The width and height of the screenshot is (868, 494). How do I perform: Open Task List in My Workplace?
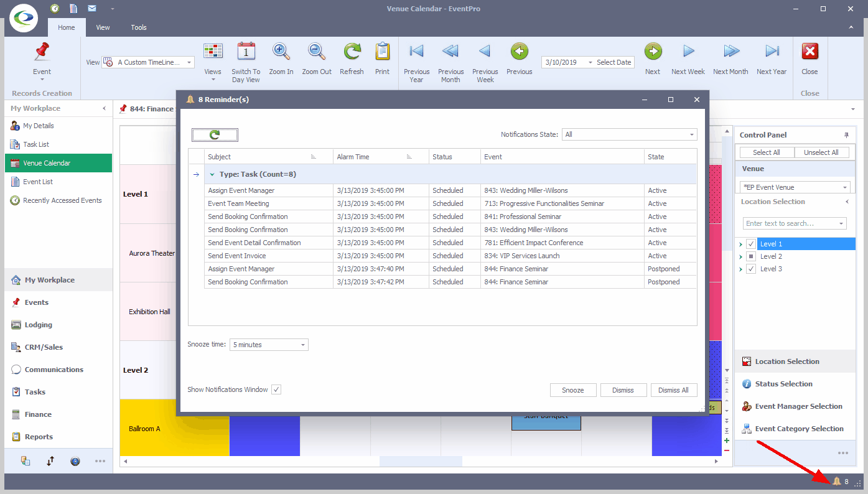[x=58, y=144]
